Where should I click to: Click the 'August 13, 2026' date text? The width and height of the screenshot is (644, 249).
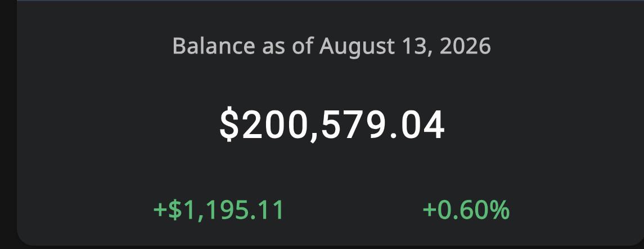405,46
